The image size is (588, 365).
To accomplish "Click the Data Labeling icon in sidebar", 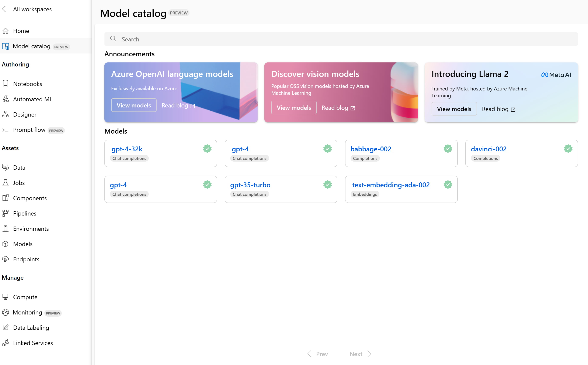I will [6, 328].
